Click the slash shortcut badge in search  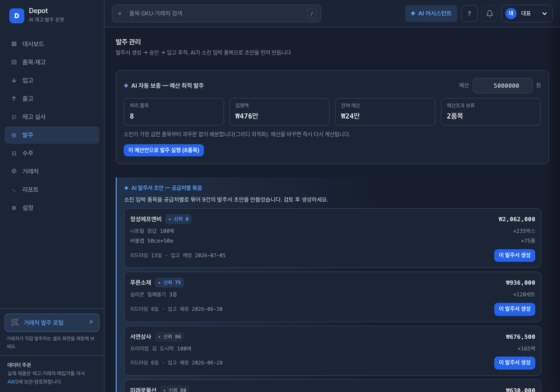312,14
